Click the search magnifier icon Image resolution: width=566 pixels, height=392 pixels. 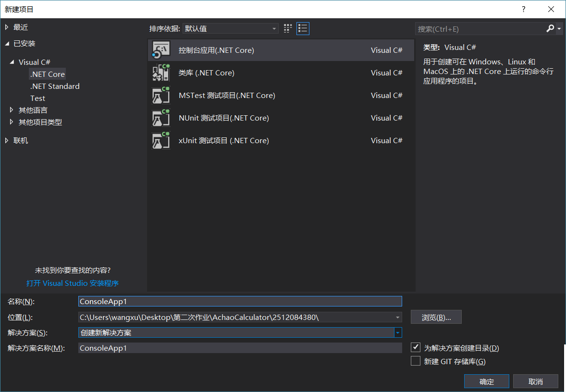(x=550, y=28)
